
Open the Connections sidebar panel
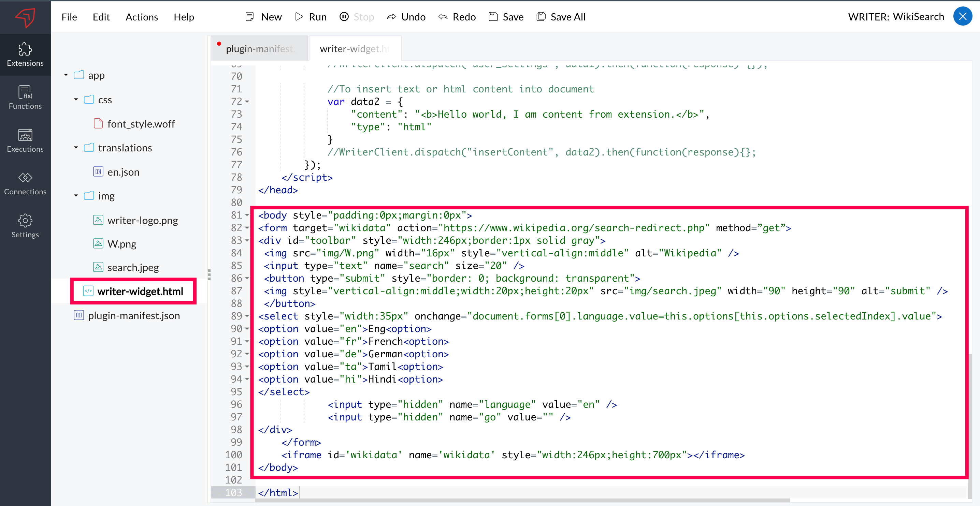click(x=25, y=184)
